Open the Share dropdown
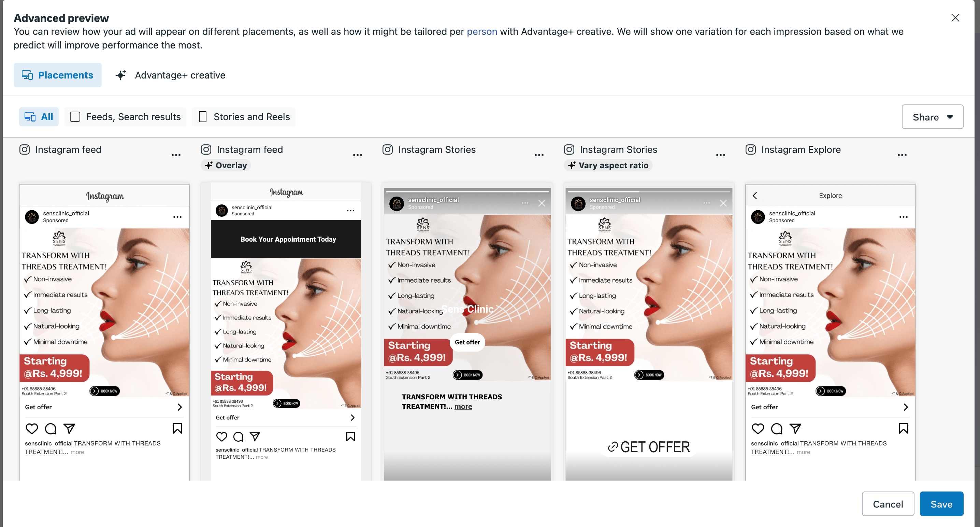980x527 pixels. click(933, 117)
